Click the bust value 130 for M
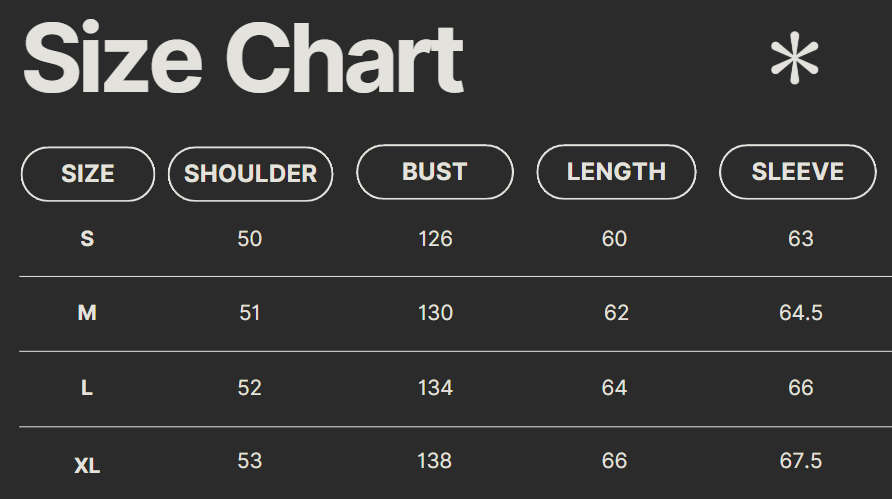Image resolution: width=892 pixels, height=499 pixels. click(435, 313)
